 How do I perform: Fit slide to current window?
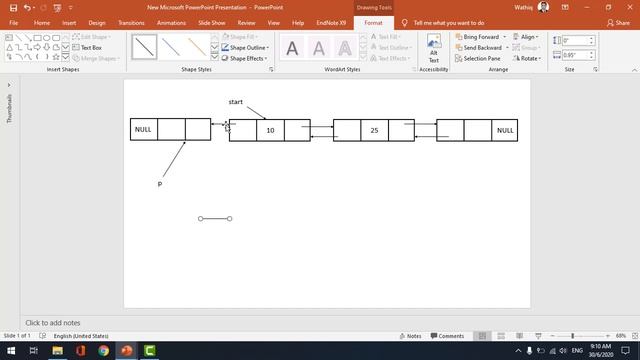click(635, 336)
